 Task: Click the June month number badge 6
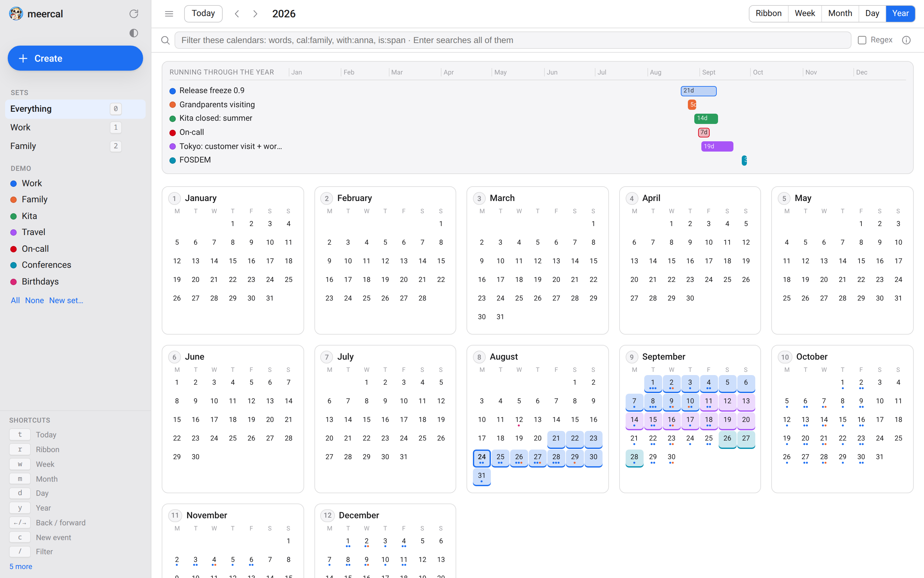tap(174, 357)
